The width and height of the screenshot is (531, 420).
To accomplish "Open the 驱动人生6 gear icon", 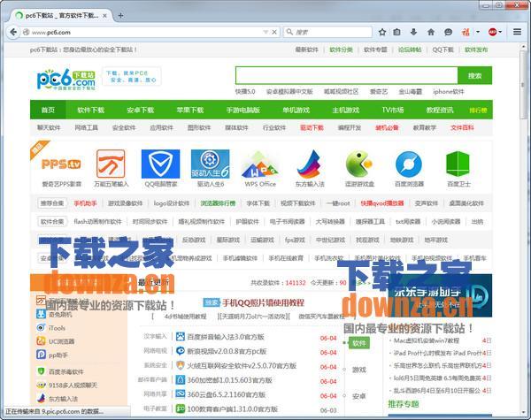I will pyautogui.click(x=211, y=164).
